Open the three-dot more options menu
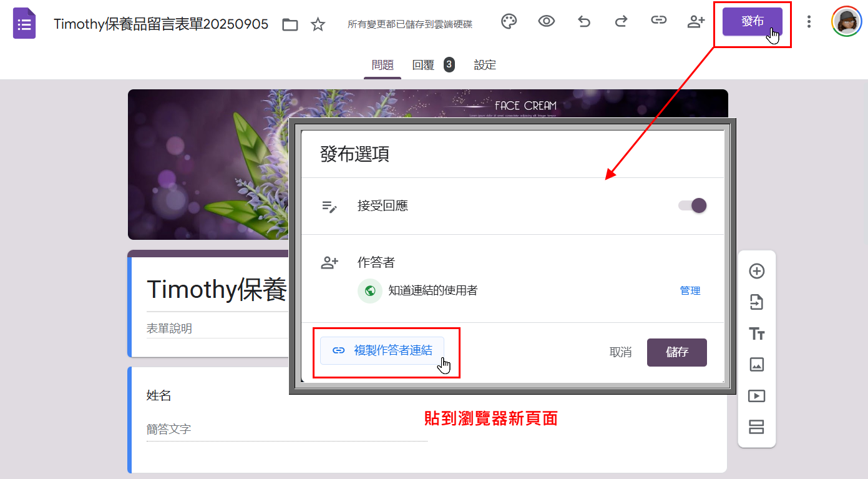 point(809,22)
